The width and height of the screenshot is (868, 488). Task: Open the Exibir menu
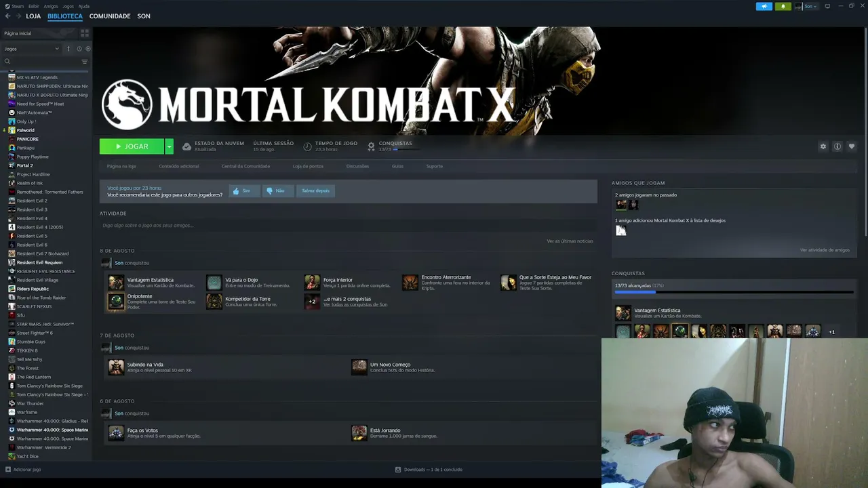tap(34, 6)
